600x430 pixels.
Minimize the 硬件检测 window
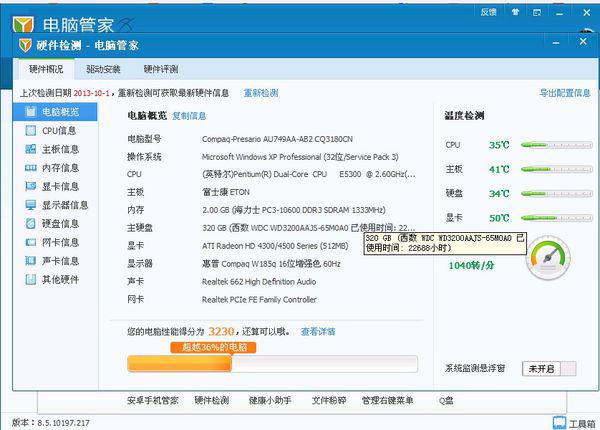556,43
